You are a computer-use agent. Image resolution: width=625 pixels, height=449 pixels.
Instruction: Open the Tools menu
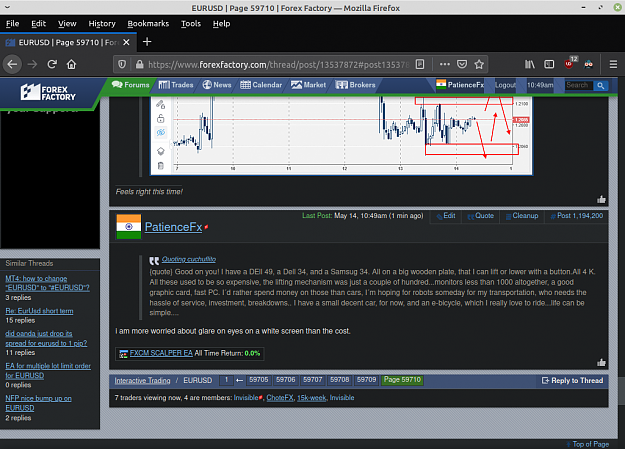click(191, 24)
